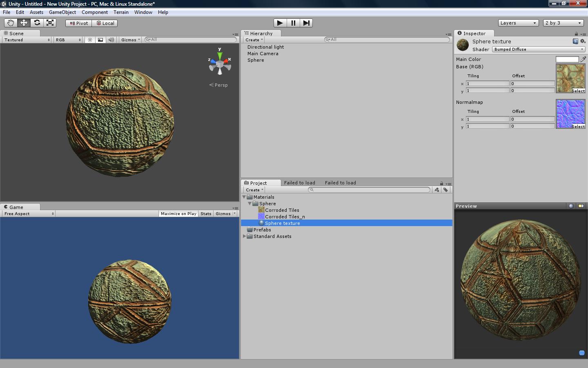Open the File menu
Image resolution: width=588 pixels, height=368 pixels.
coord(7,12)
